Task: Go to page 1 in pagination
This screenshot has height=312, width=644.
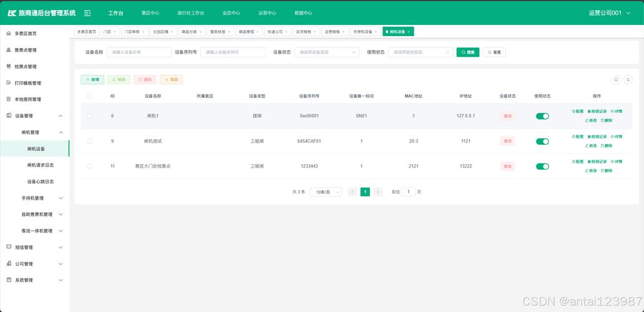Action: click(365, 192)
